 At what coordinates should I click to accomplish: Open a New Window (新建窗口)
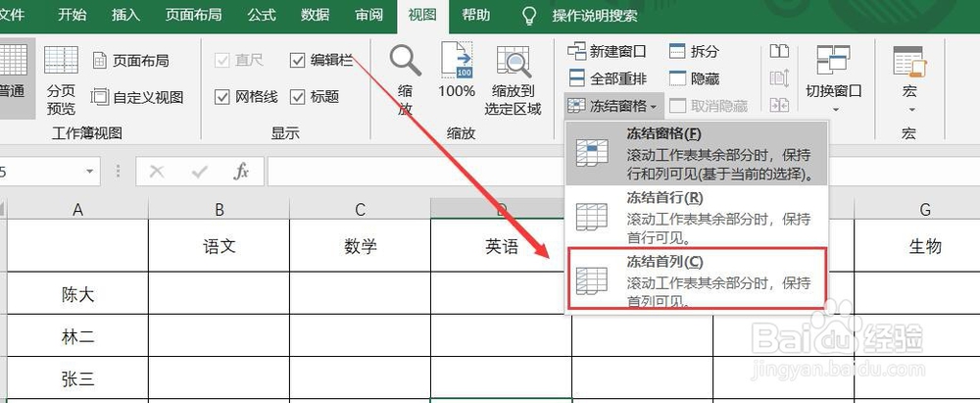point(607,51)
